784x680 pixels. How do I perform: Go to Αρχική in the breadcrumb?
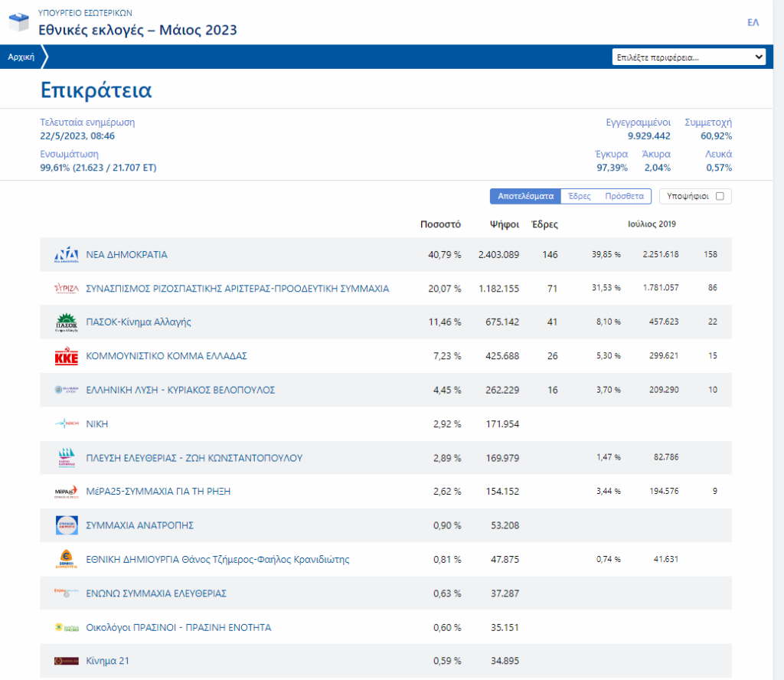tap(21, 57)
